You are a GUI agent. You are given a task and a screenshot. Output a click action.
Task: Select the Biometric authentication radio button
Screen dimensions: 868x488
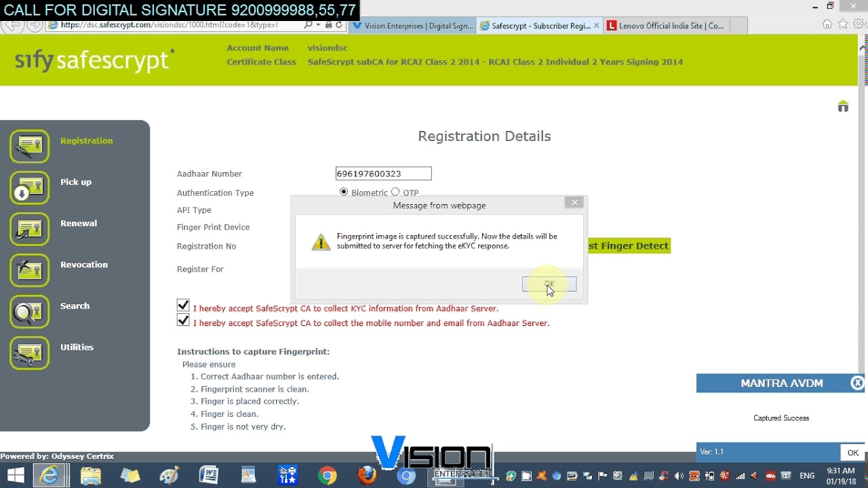tap(344, 192)
